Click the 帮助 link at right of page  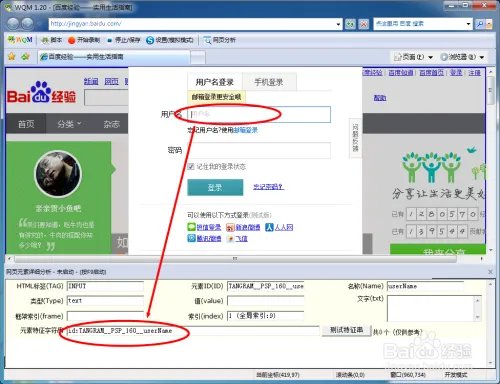click(380, 98)
